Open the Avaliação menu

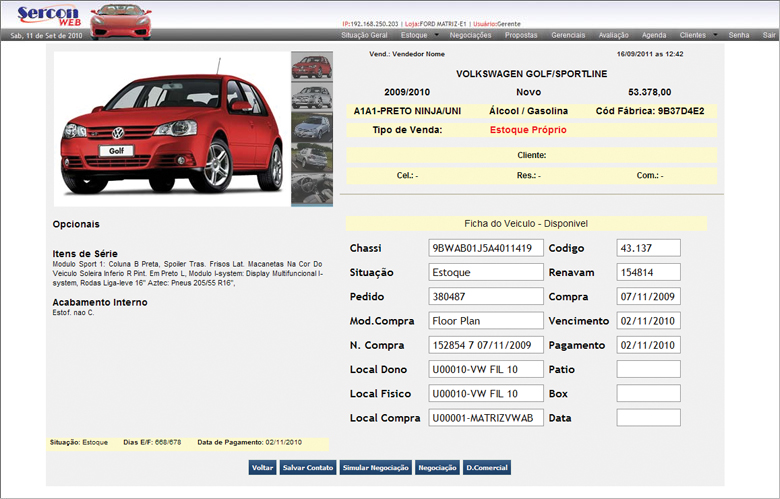pos(613,35)
